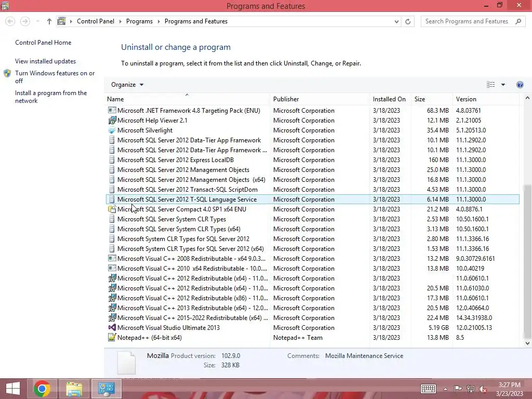The image size is (532, 399).
Task: Open Help with the question mark icon
Action: click(x=520, y=85)
